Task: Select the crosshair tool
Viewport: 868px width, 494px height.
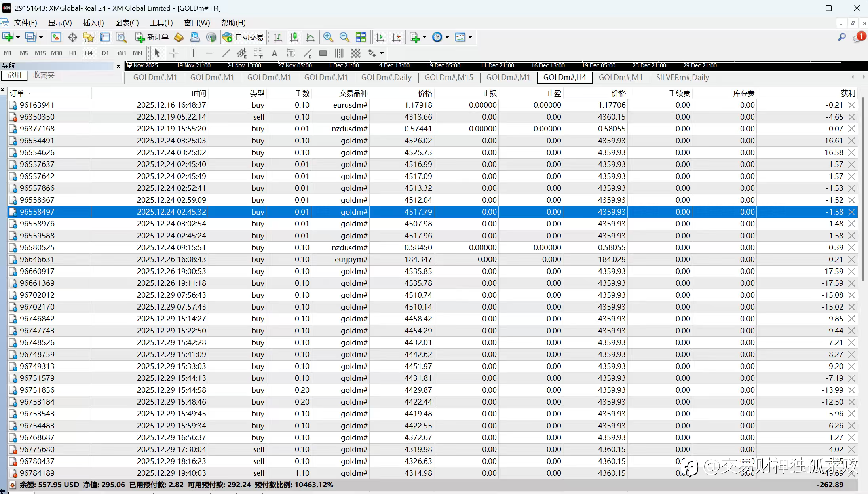Action: pos(174,53)
